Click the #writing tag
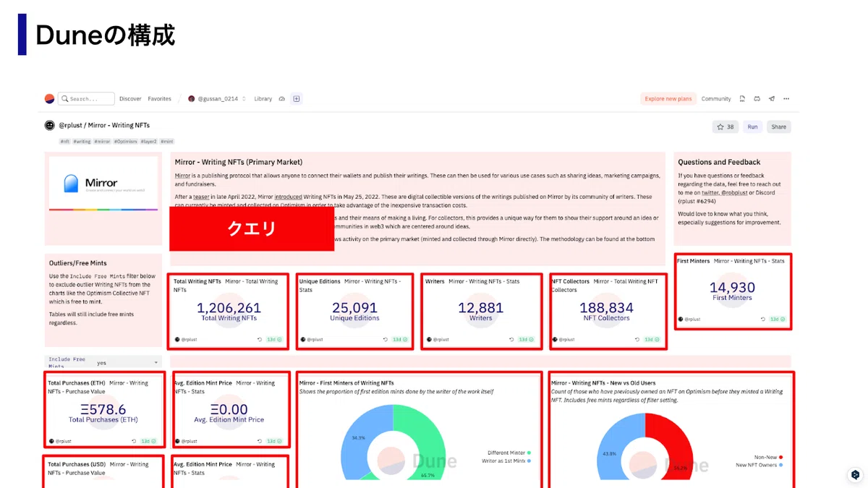868x488 pixels. click(x=82, y=142)
